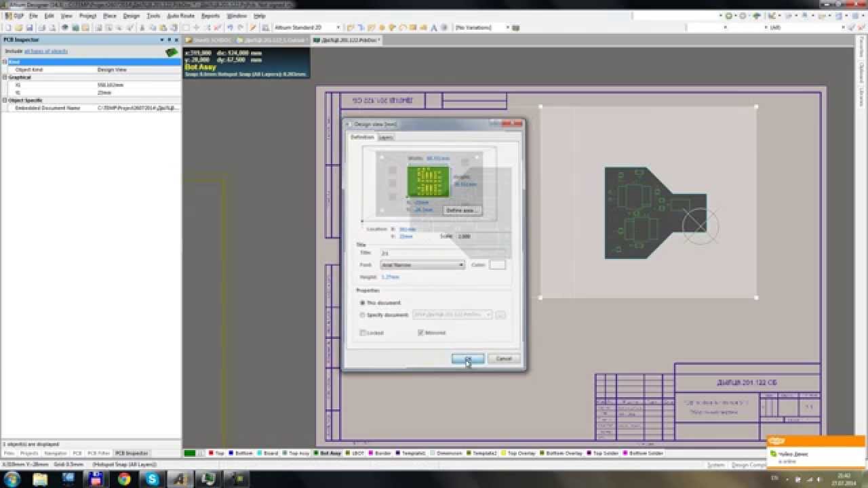
Task: Open the Design menu
Action: click(x=131, y=16)
